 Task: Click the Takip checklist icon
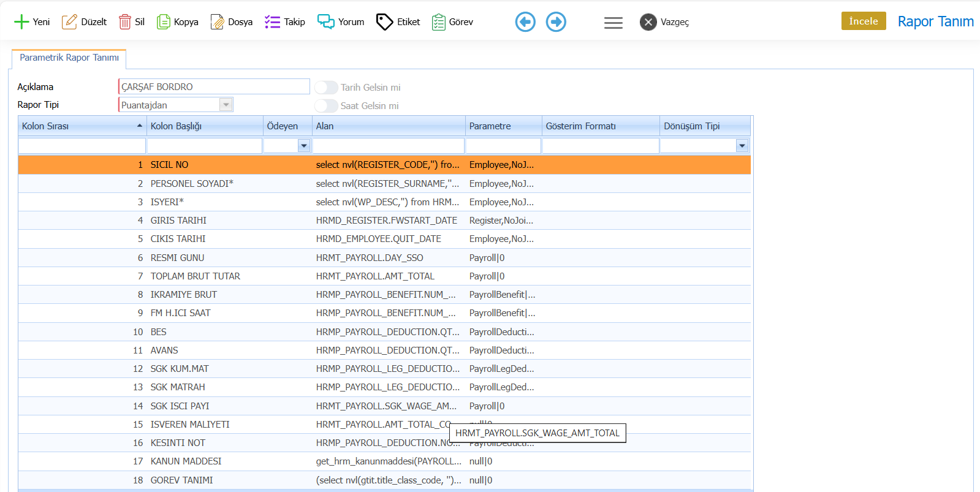point(272,22)
